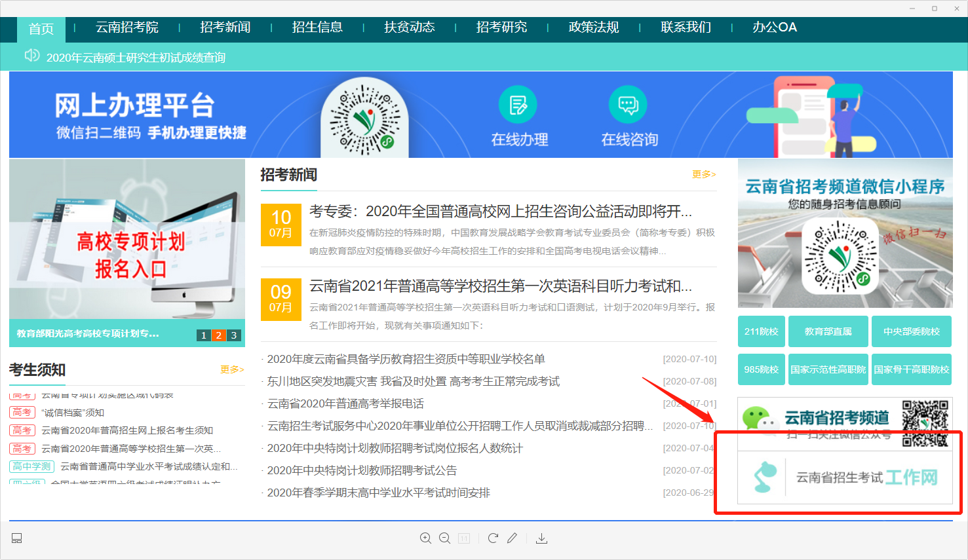
Task: Click the 高校专项计划报名入口 slide image
Action: [127, 240]
